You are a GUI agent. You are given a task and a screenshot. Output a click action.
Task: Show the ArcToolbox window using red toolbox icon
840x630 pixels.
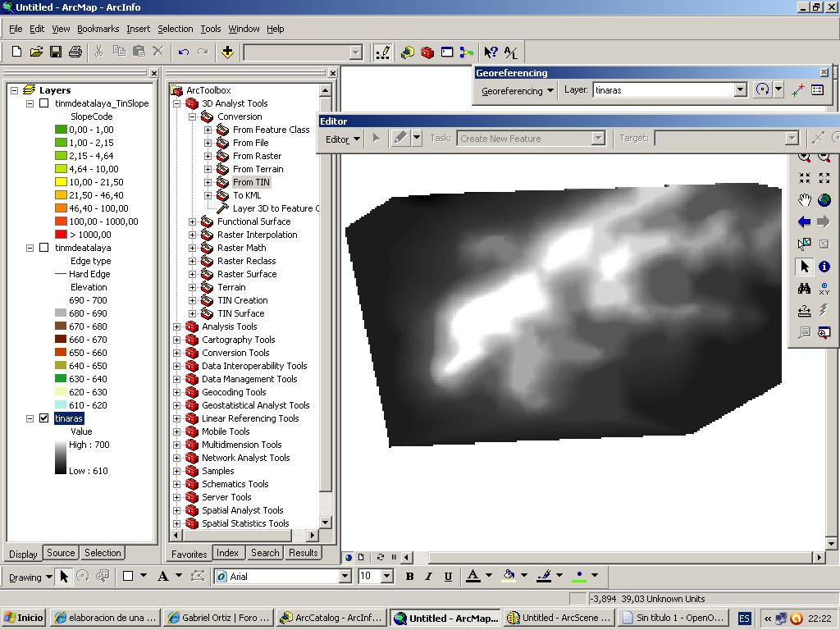pyautogui.click(x=427, y=52)
